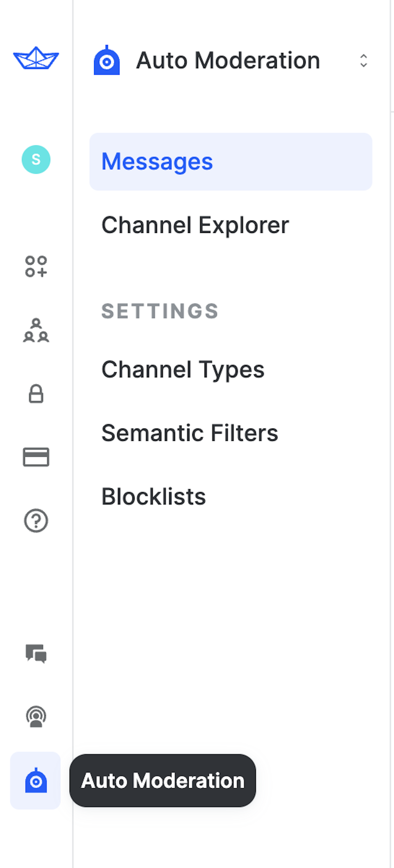Click the blue Auto Moderation header icon

click(107, 61)
